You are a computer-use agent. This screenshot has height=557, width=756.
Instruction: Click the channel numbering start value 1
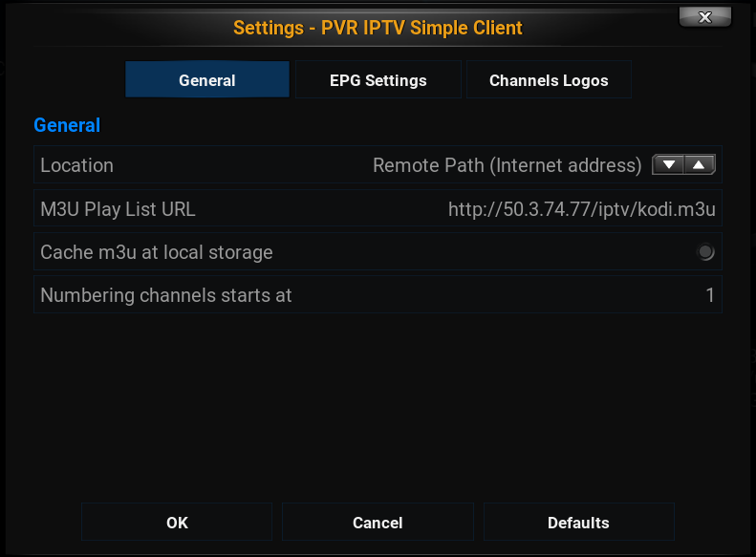coord(710,295)
